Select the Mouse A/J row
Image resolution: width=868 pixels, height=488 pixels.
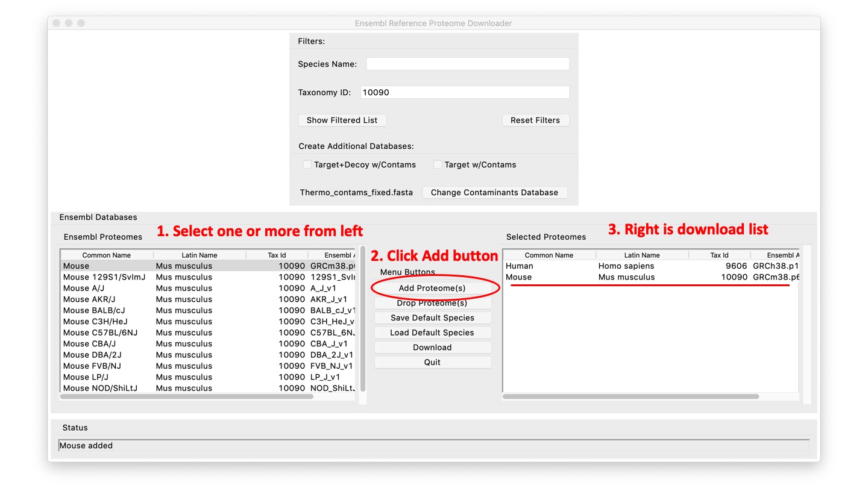(x=209, y=288)
